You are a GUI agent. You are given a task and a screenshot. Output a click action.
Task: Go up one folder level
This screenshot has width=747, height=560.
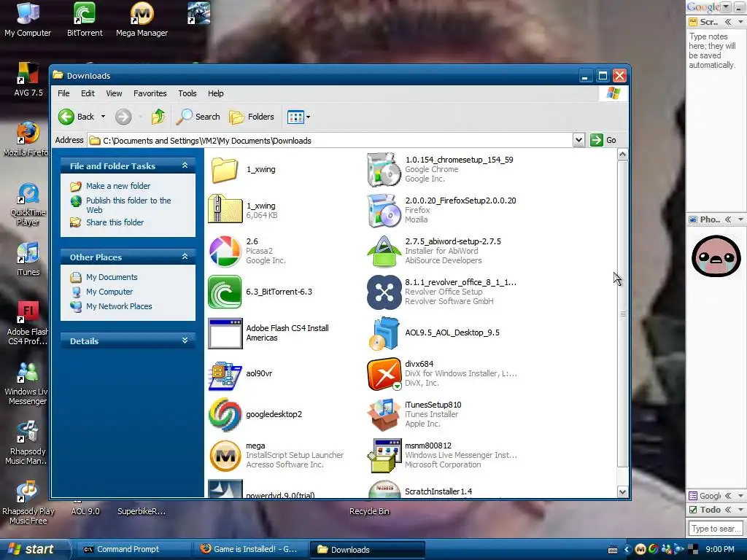tap(158, 117)
